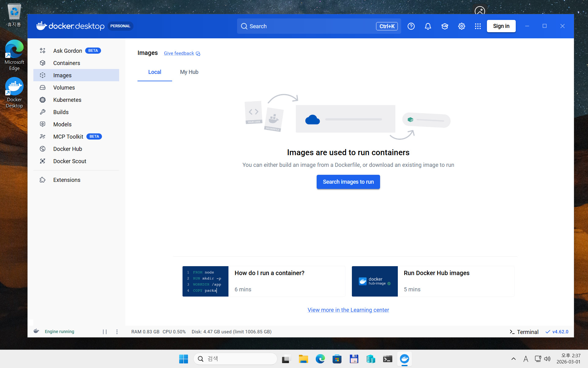Open View more in the Learning center
The height and width of the screenshot is (368, 588).
coord(348,310)
